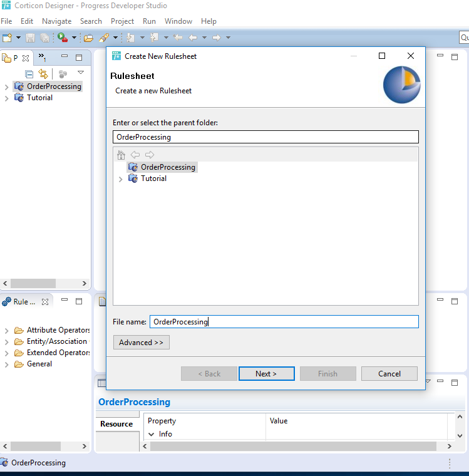Close the Rule Operators tab

(x=45, y=302)
